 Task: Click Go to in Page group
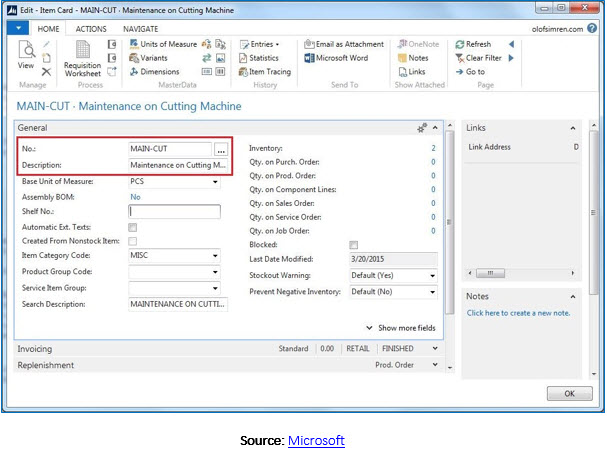pos(470,72)
